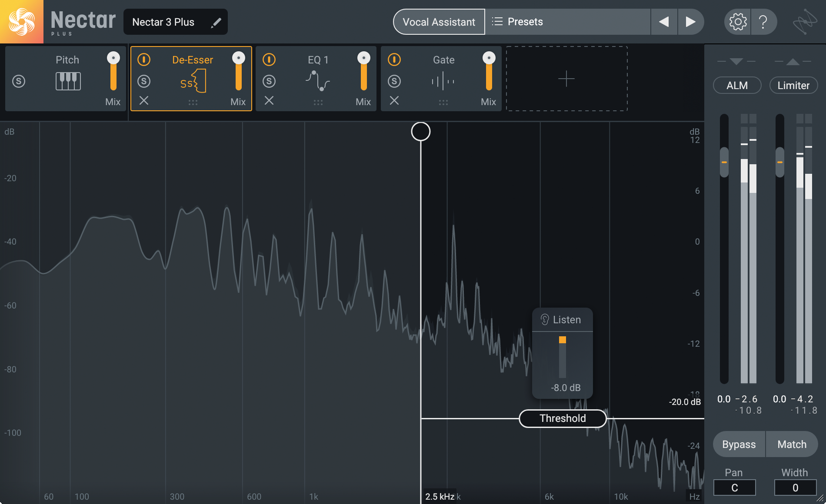The width and height of the screenshot is (826, 504).
Task: Toggle De-Esser module power button
Action: coord(144,60)
